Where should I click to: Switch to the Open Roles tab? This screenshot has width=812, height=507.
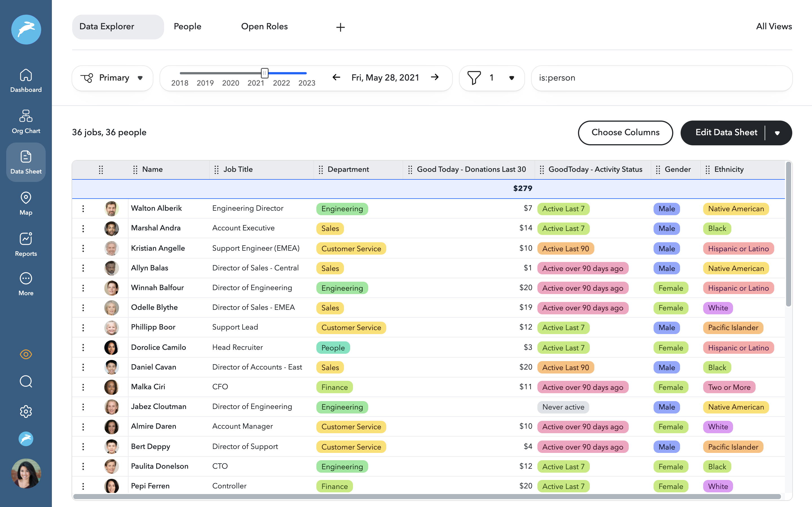(264, 26)
